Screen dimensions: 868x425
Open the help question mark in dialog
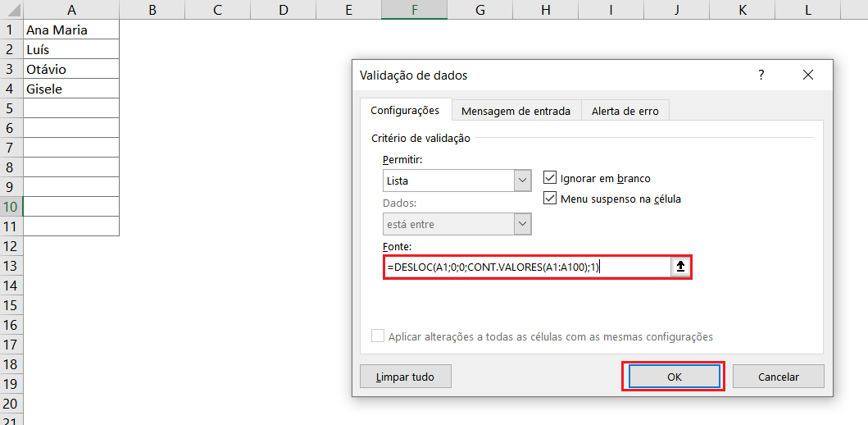pos(761,75)
